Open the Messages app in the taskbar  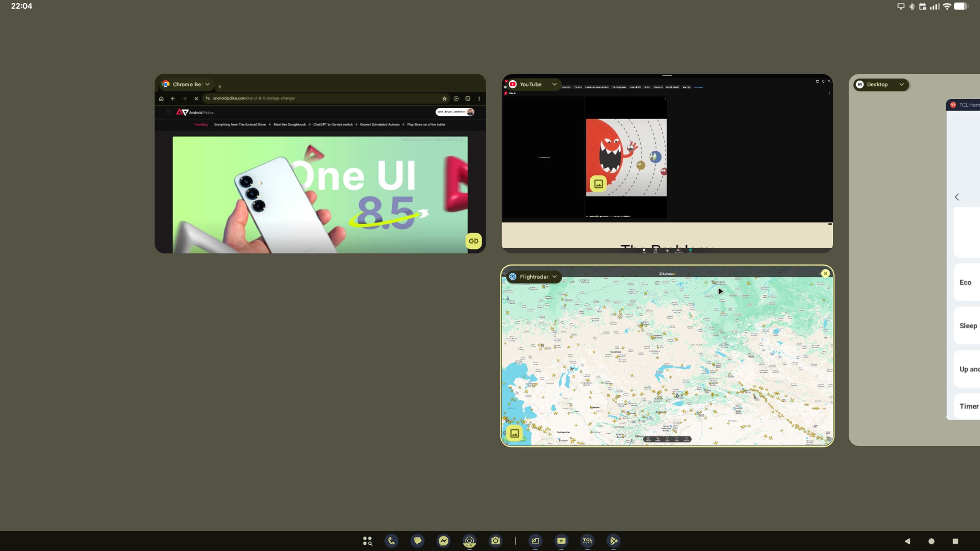417,541
